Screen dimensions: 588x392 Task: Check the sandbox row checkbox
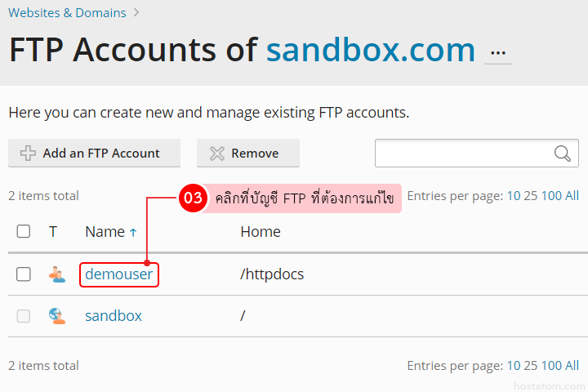(24, 315)
